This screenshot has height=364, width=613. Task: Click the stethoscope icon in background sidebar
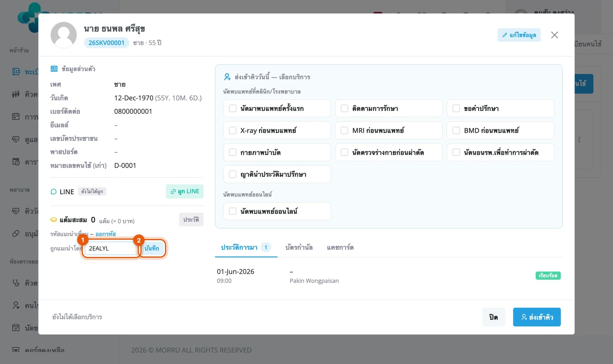tap(16, 282)
